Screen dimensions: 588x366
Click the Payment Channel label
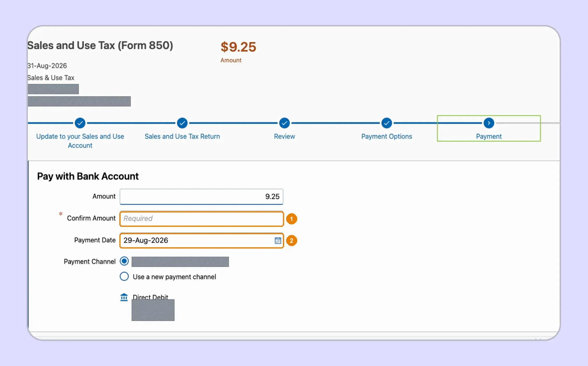(90, 261)
